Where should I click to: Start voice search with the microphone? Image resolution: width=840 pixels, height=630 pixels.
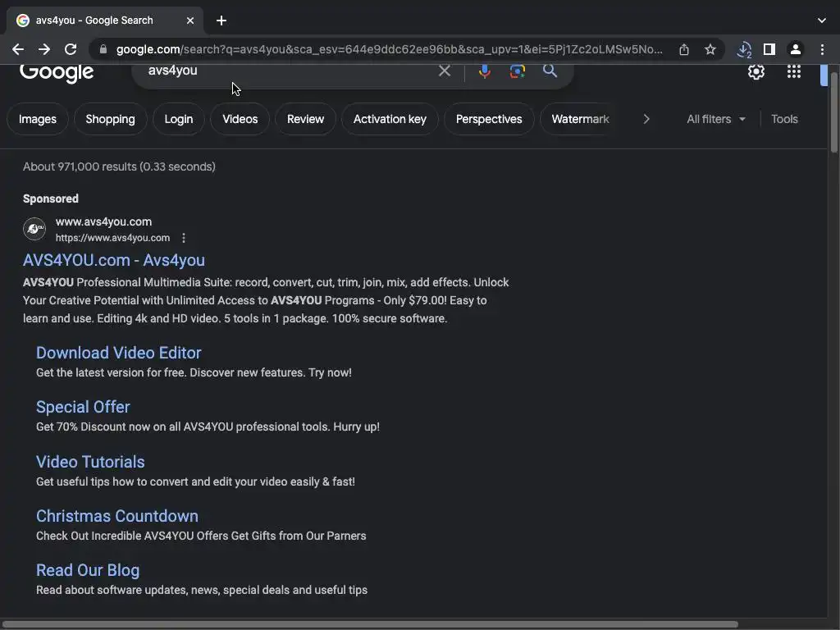[x=484, y=71]
